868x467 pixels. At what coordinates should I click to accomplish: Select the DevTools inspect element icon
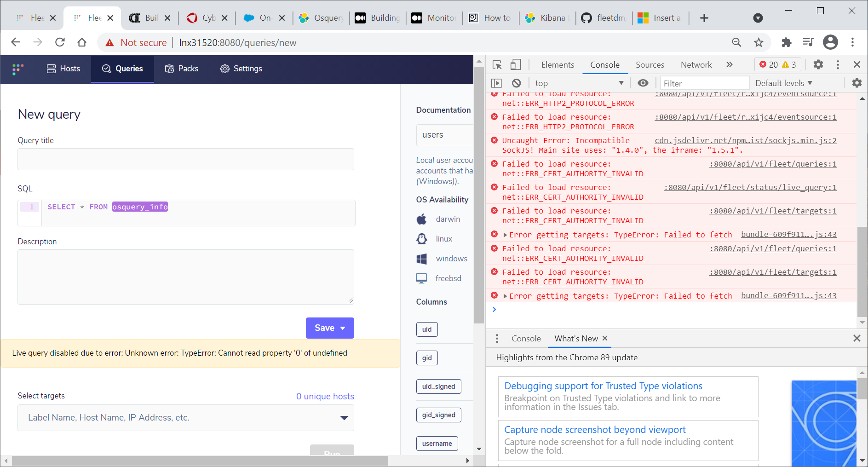click(x=497, y=65)
